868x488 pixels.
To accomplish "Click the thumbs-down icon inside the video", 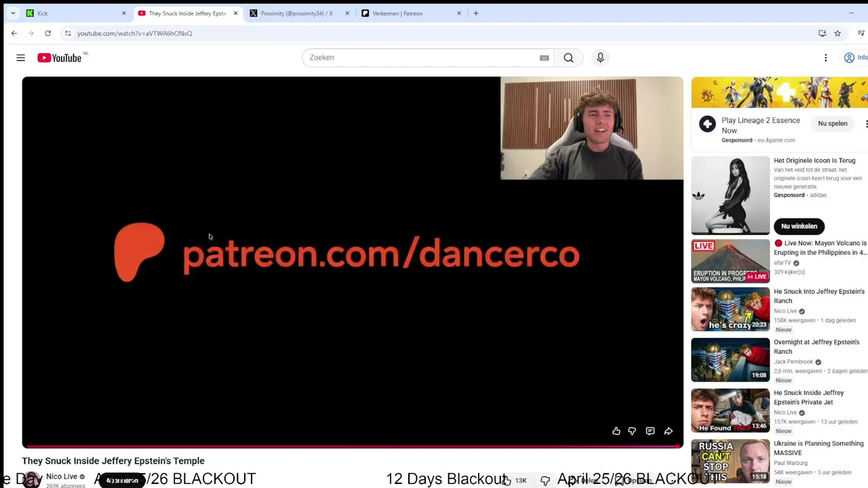I will (x=632, y=431).
